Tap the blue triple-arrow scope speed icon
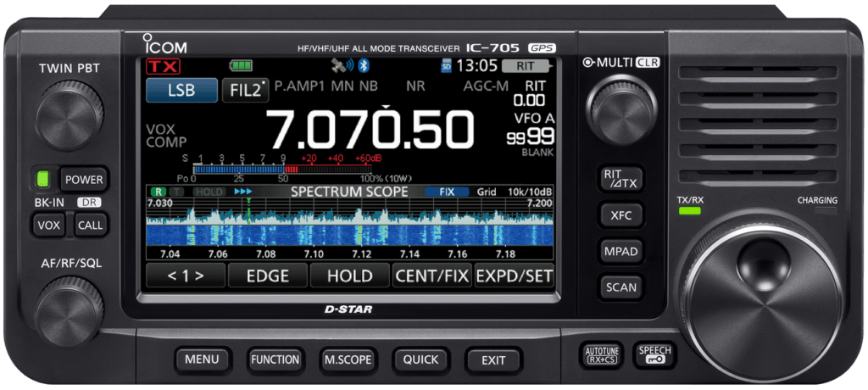868x390 pixels. (x=243, y=192)
